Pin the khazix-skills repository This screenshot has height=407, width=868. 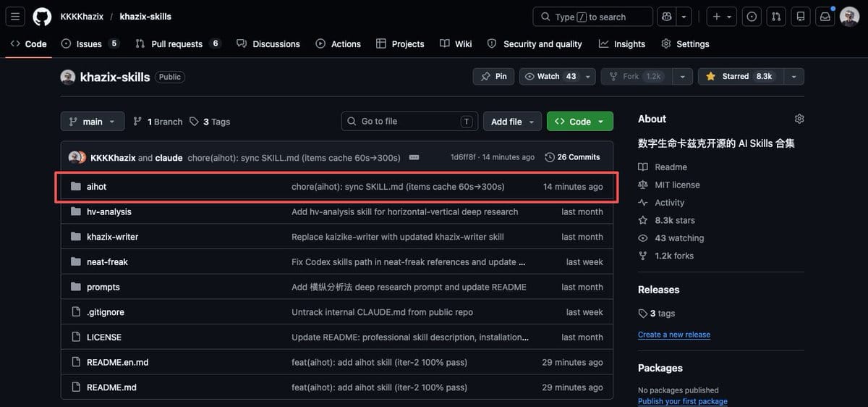pos(493,77)
